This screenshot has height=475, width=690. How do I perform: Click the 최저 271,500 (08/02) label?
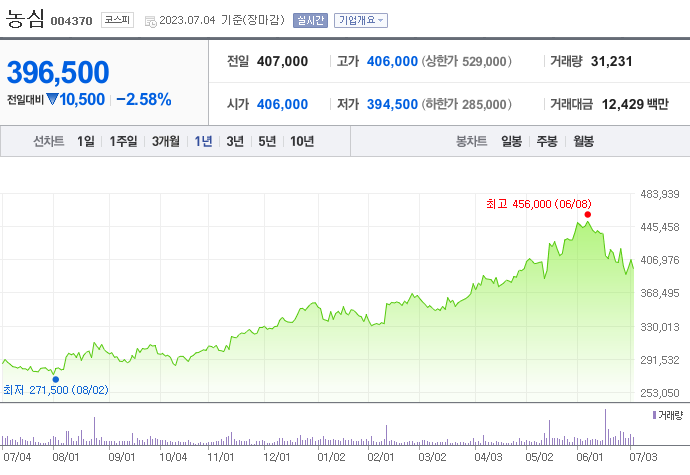click(55, 390)
